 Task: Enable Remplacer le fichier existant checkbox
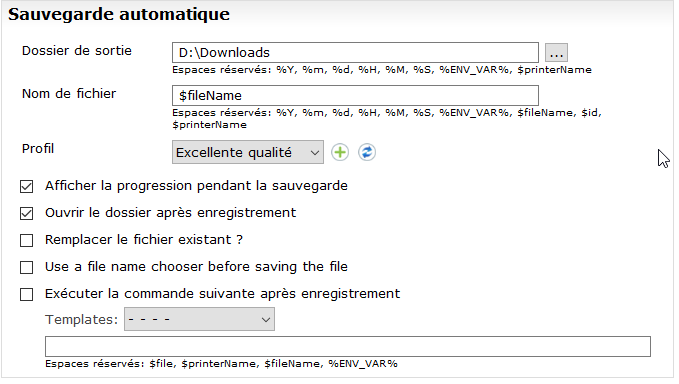tap(26, 240)
